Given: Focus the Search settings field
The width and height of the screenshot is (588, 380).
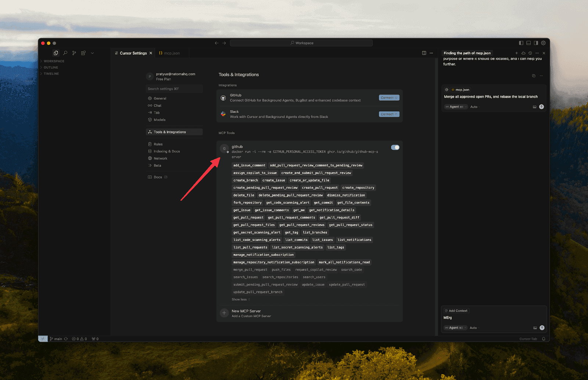Looking at the screenshot, I should tap(174, 89).
